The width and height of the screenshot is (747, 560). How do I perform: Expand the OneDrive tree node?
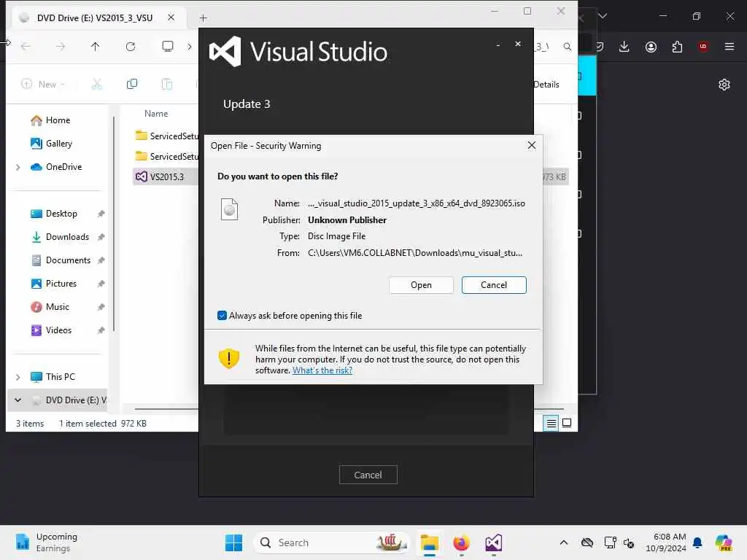[18, 167]
